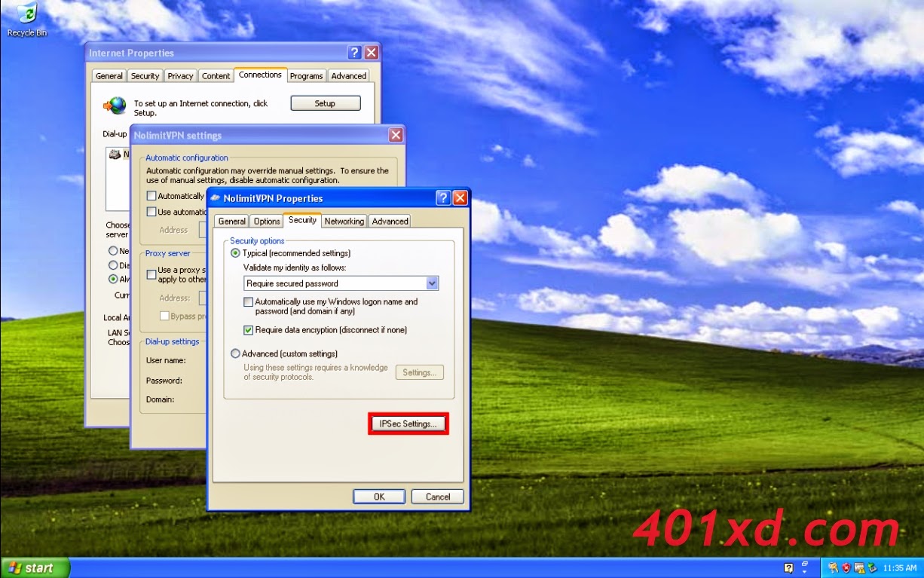Image resolution: width=924 pixels, height=578 pixels.
Task: Open Connections tab in Internet Properties
Action: pyautogui.click(x=260, y=75)
